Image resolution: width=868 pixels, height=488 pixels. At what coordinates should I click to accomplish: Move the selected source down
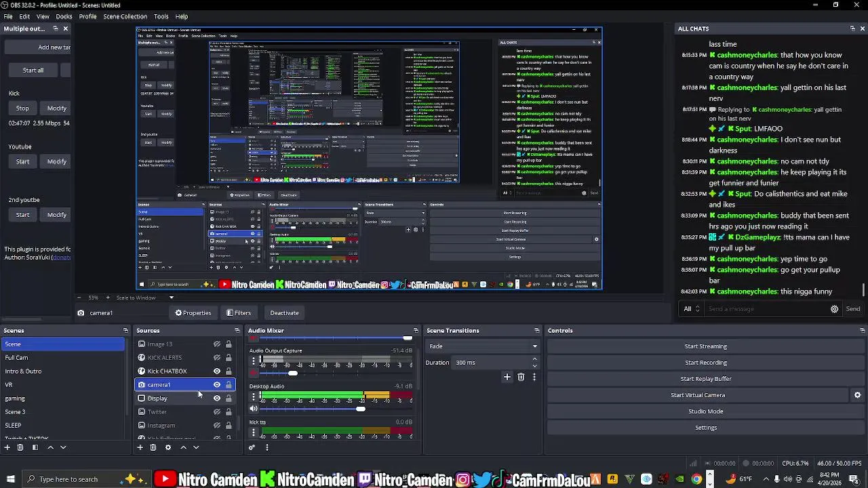196,447
